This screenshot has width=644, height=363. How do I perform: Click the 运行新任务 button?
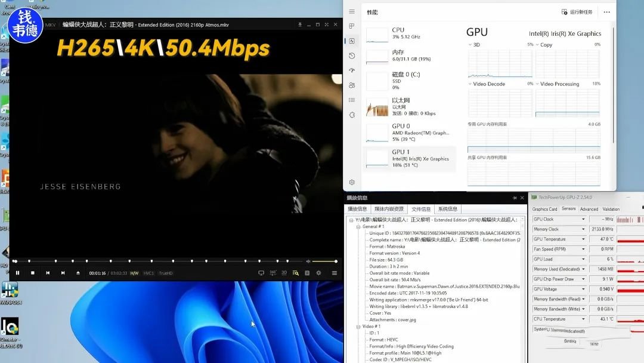pos(577,12)
